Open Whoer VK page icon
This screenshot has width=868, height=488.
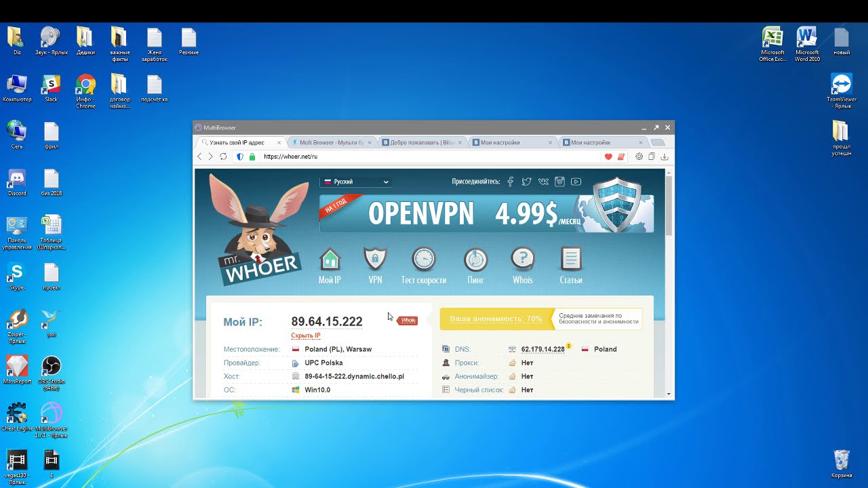click(543, 182)
